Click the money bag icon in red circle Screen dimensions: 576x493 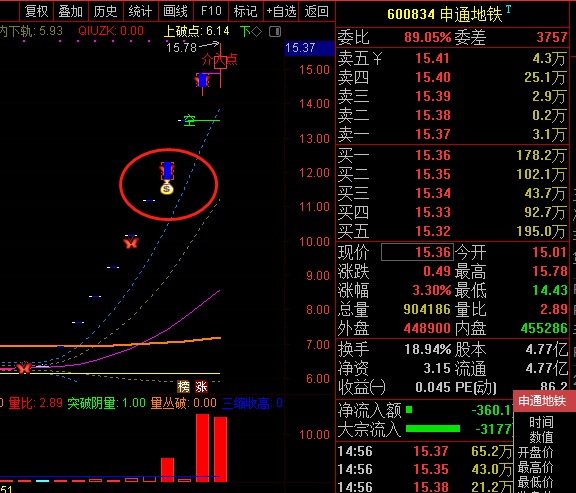[167, 188]
